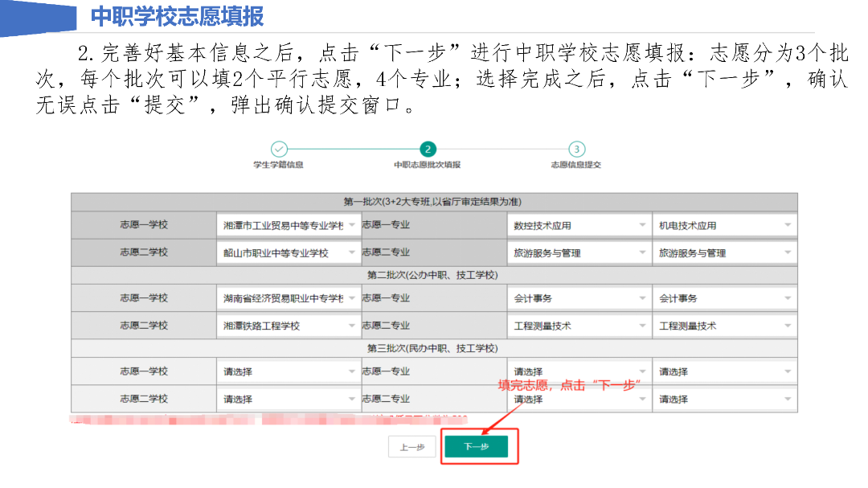The image size is (868, 488).
Task: Click 志愿一专业 label in 第三批次
Action: coord(386,371)
